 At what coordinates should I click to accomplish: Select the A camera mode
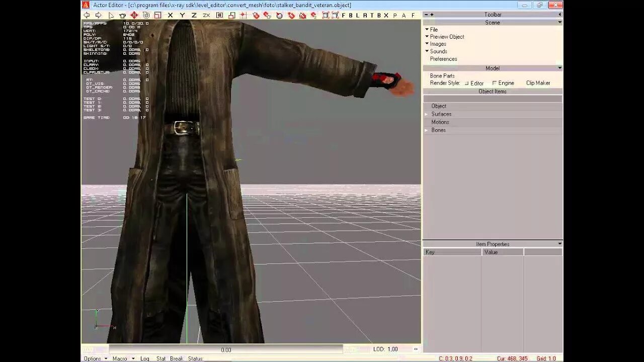(x=404, y=15)
